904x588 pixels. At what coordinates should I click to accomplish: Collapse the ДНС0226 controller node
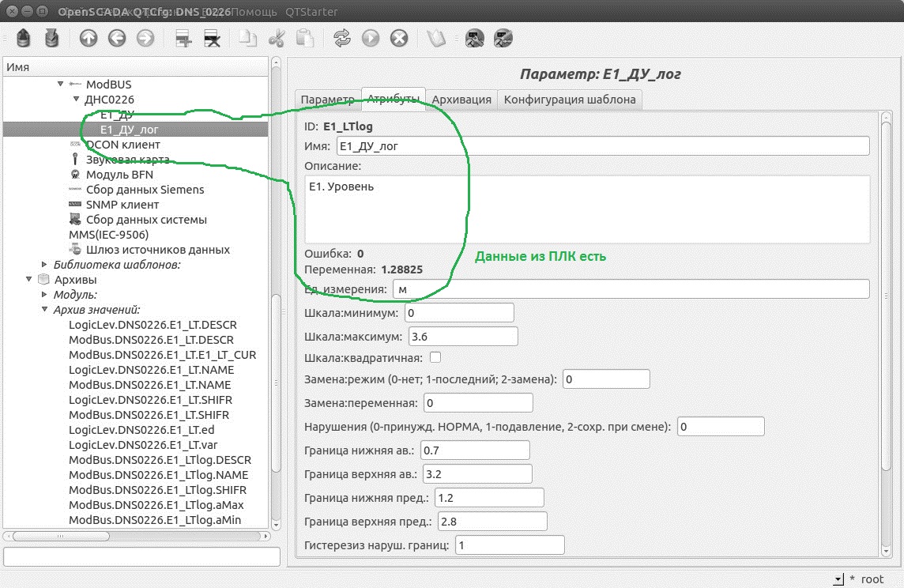[76, 100]
